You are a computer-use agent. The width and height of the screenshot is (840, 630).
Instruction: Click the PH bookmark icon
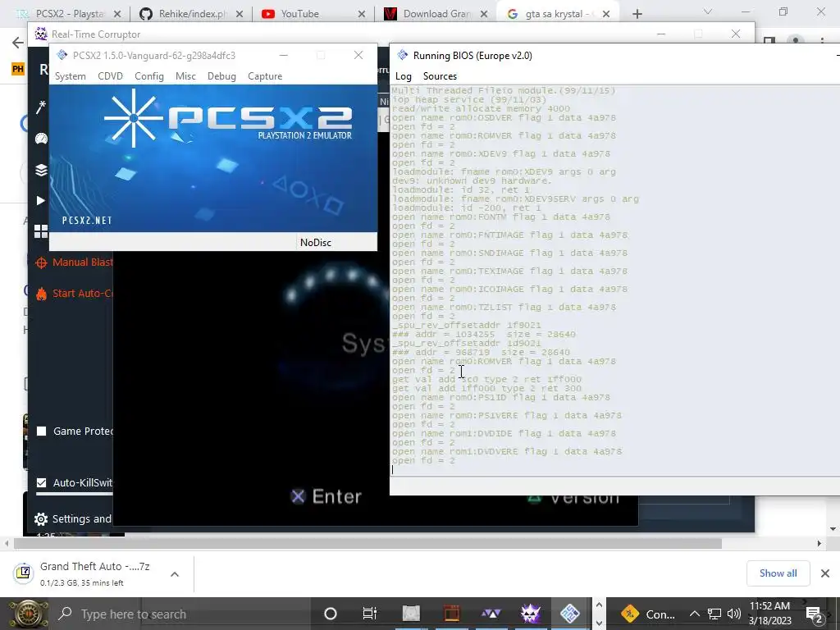pyautogui.click(x=18, y=69)
